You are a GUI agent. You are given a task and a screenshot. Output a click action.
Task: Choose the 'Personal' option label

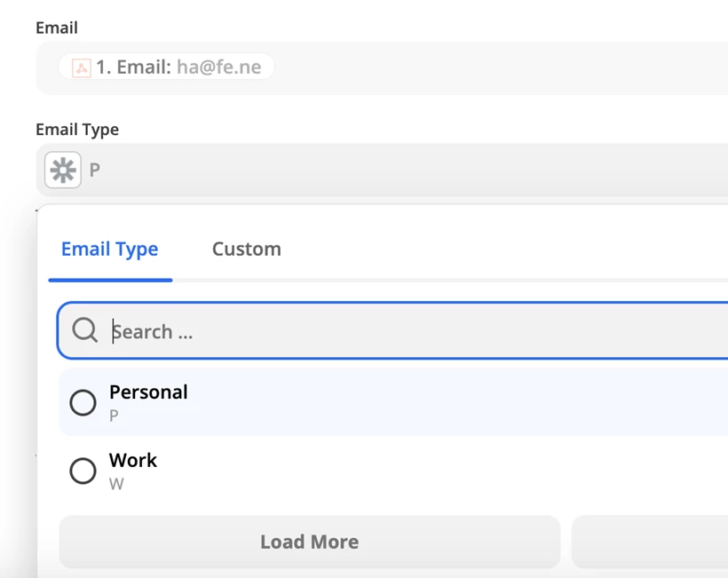[148, 392]
